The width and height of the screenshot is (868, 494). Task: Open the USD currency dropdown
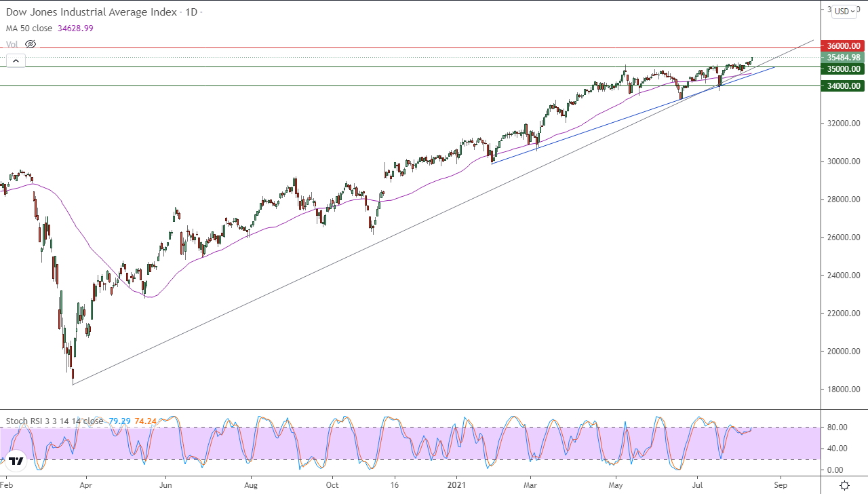pos(844,11)
